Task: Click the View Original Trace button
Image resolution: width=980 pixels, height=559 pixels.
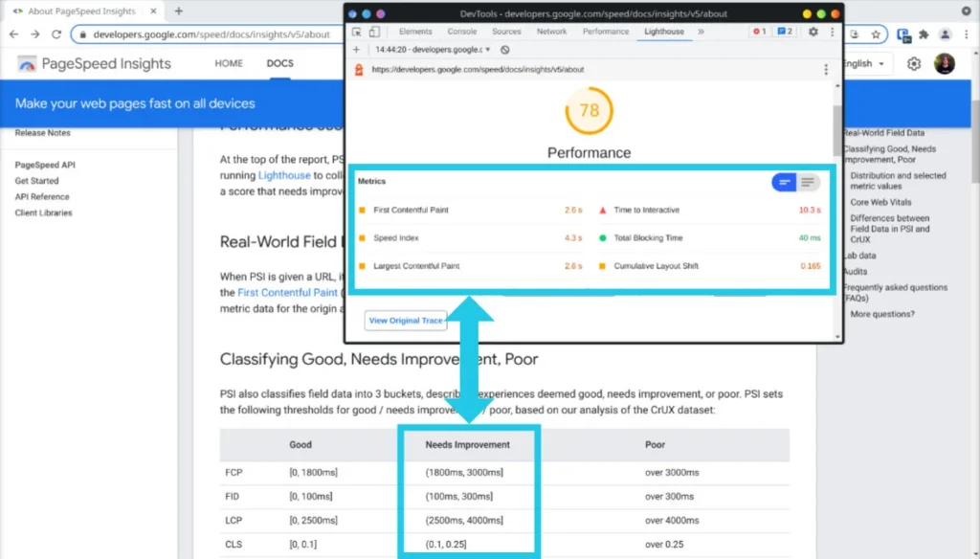Action: pos(406,320)
